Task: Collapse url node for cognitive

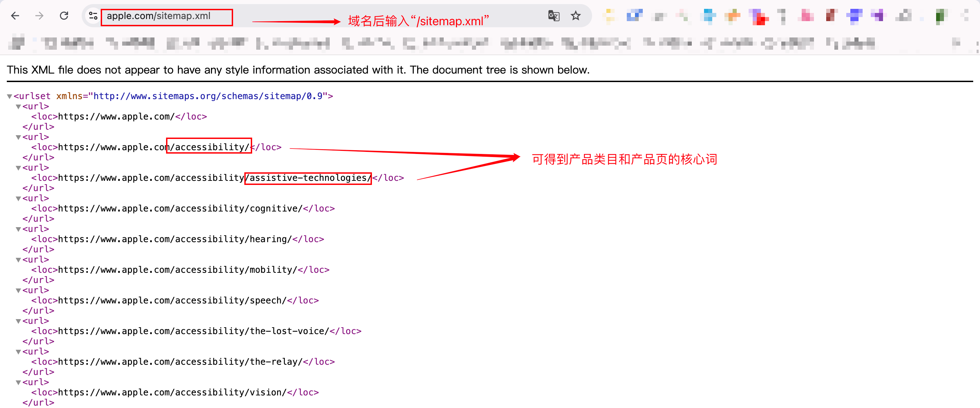Action: click(18, 198)
